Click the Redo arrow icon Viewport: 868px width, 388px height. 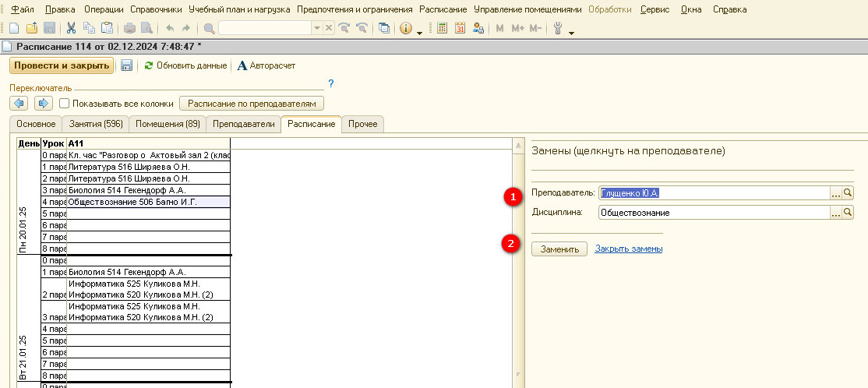[x=186, y=28]
